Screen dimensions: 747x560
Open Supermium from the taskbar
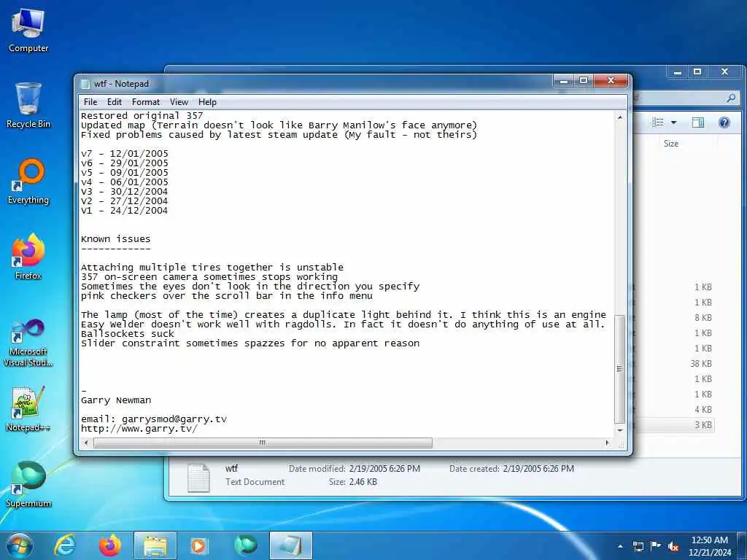[x=245, y=545]
